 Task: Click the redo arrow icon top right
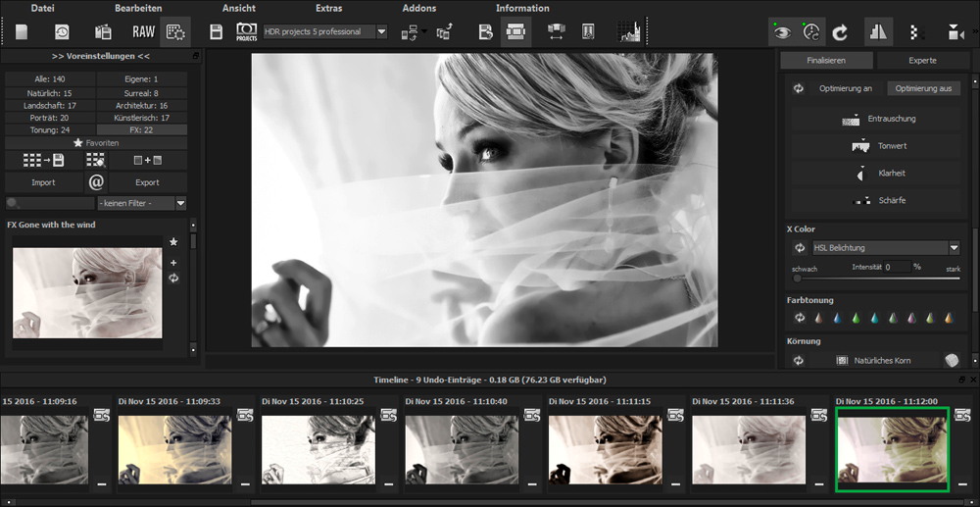click(840, 32)
